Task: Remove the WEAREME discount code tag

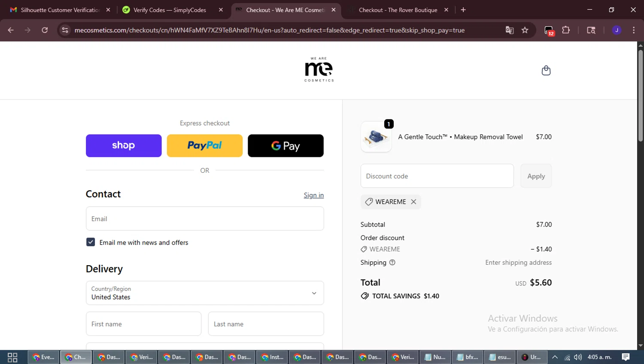Action: click(413, 202)
